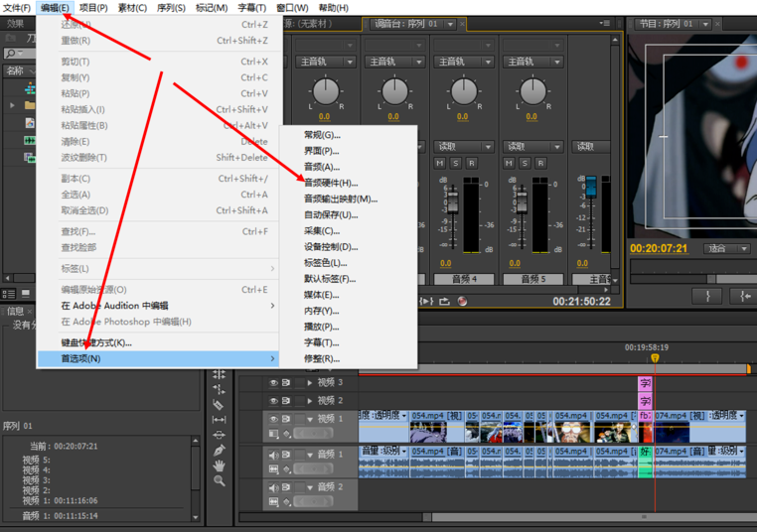This screenshot has width=757, height=532.
Task: Select the folder bin in the project list
Action: [x=30, y=105]
